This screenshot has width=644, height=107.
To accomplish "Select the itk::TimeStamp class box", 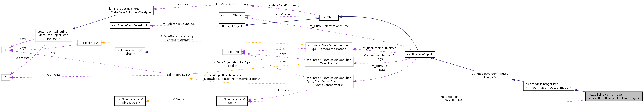I will (x=232, y=15).
